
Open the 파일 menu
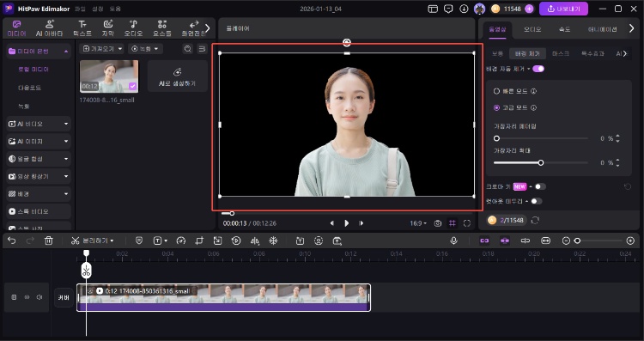point(81,9)
